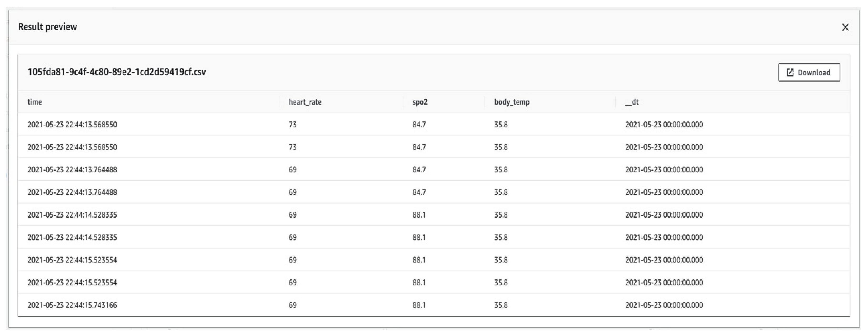The width and height of the screenshot is (868, 335).
Task: Click the __dt value in the first row
Action: point(664,125)
